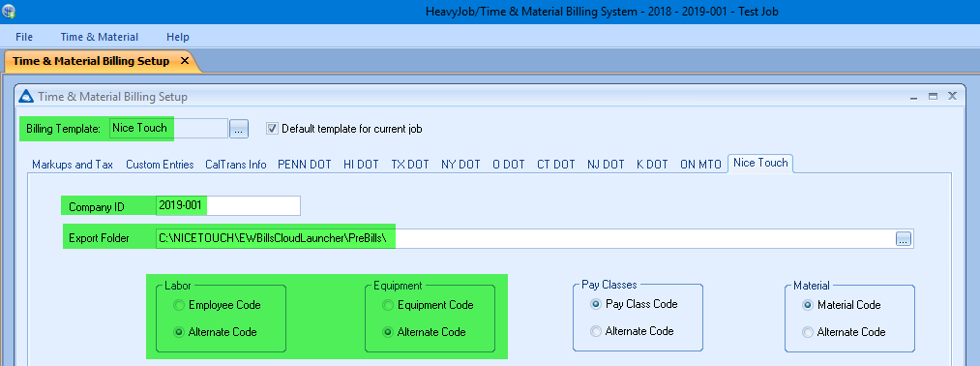This screenshot has width=980, height=366.
Task: Select Employee Code for Labor
Action: [x=179, y=305]
